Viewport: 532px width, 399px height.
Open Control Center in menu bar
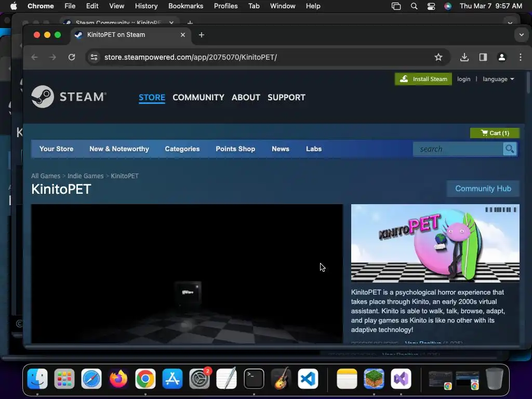431,6
